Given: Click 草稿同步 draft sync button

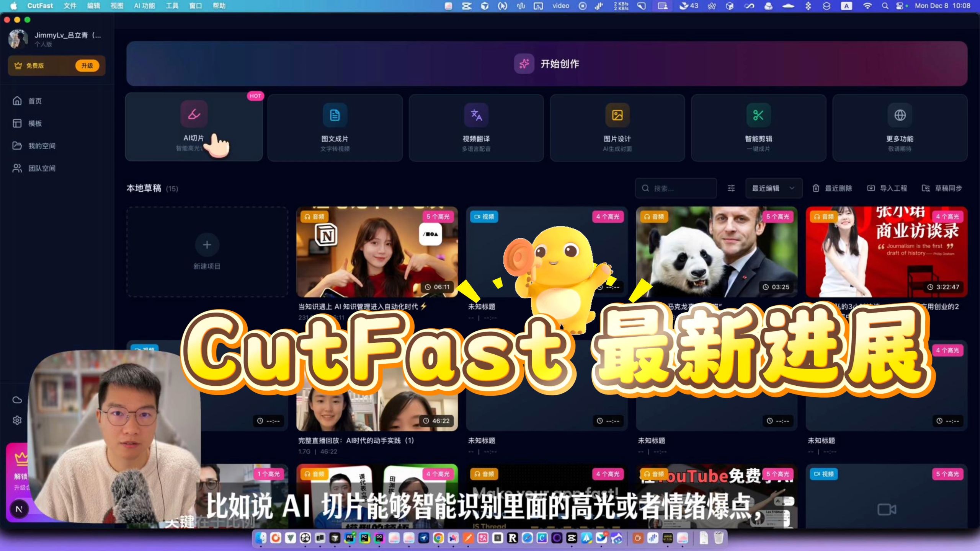Looking at the screenshot, I should pyautogui.click(x=942, y=188).
